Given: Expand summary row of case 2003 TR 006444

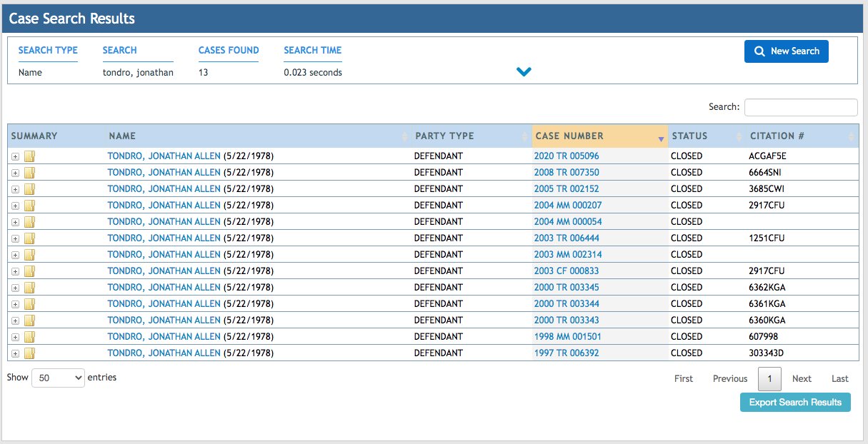Looking at the screenshot, I should (x=16, y=238).
